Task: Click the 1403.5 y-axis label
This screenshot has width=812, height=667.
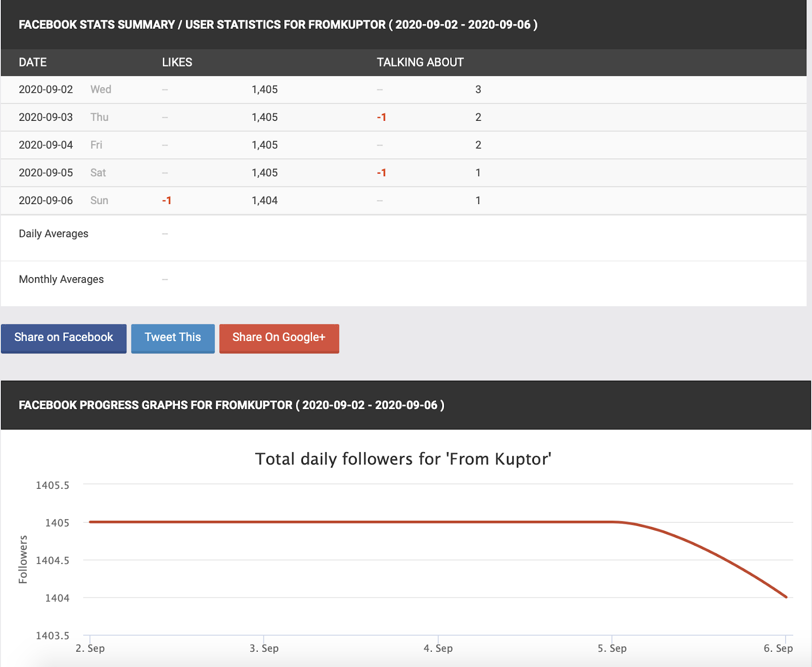Action: click(52, 636)
